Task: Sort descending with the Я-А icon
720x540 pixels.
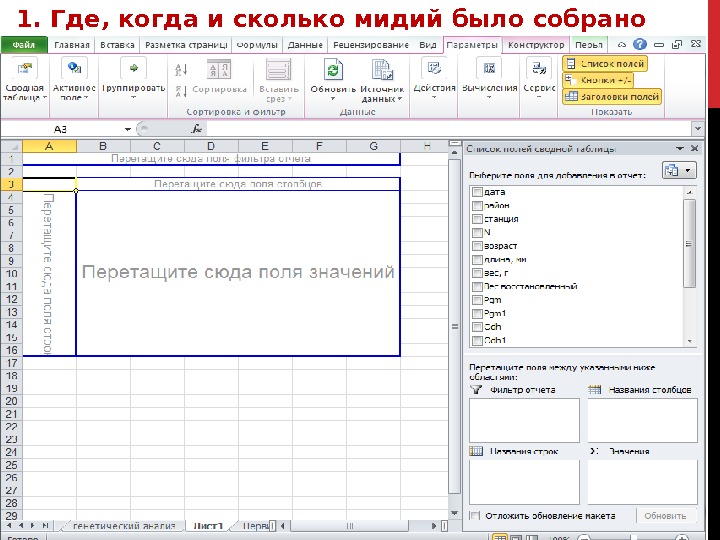Action: pos(181,91)
